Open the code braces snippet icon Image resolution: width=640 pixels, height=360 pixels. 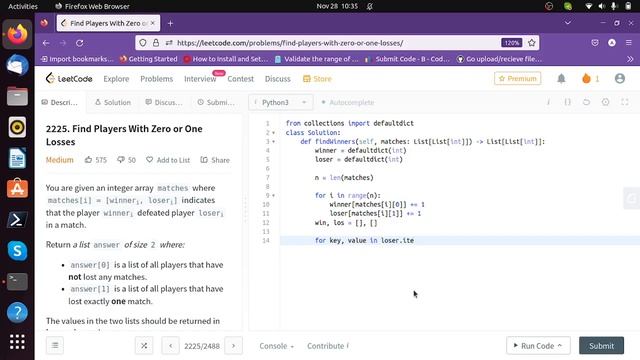coord(567,102)
